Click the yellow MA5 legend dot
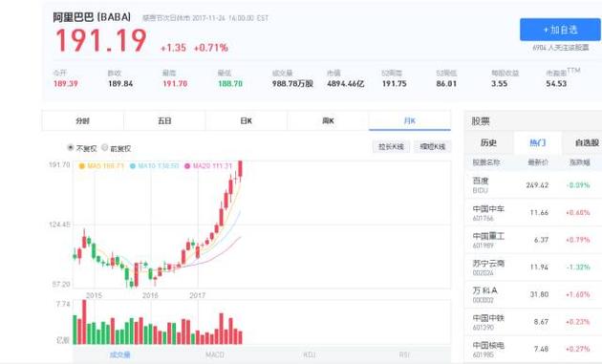The image size is (602, 364). (81, 166)
